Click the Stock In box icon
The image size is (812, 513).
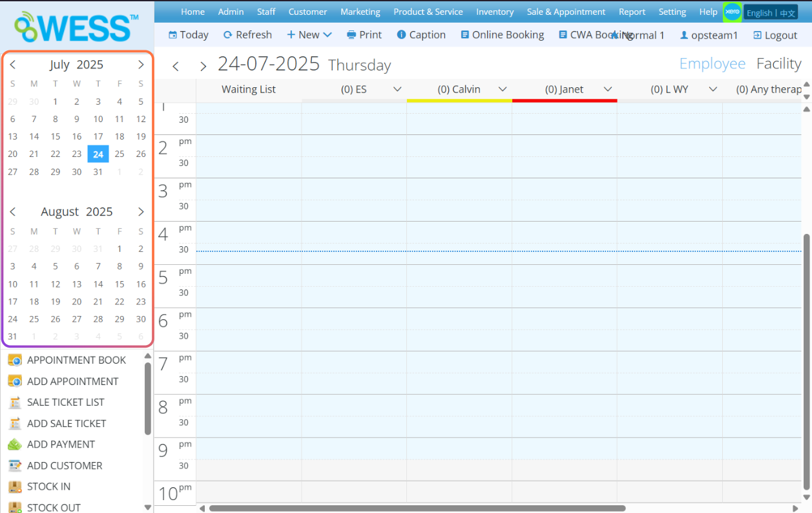click(14, 487)
